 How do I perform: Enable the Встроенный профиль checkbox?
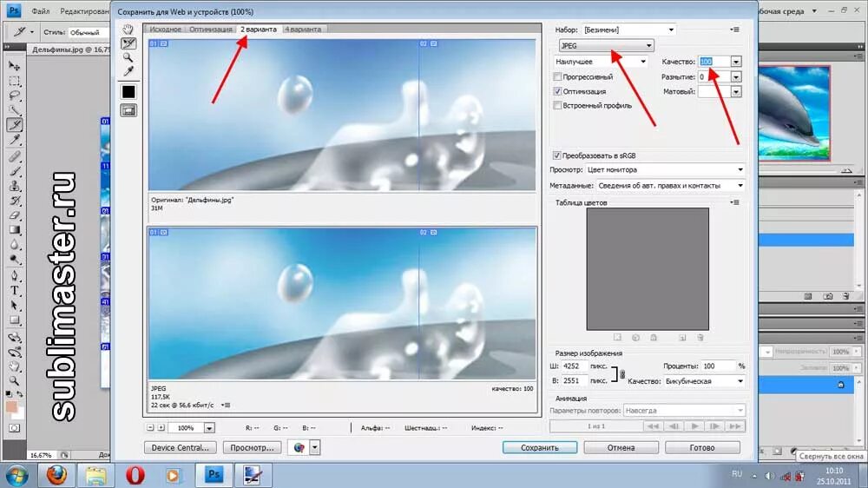557,105
